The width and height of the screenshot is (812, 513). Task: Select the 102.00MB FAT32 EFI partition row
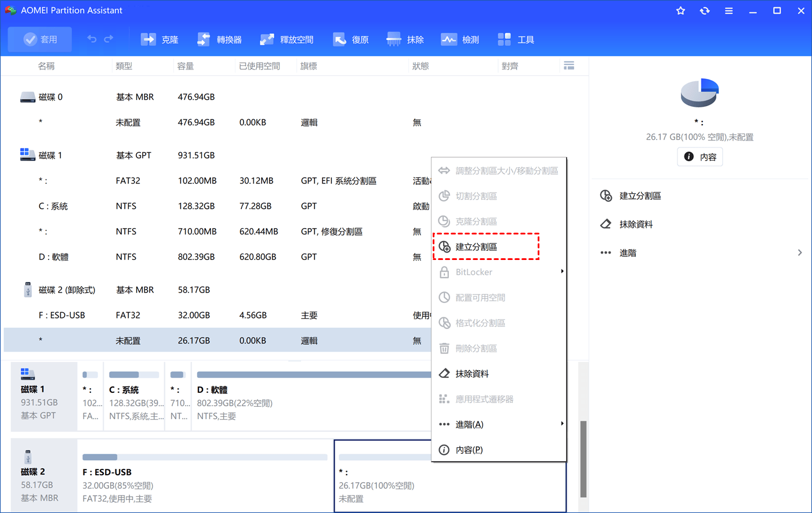217,180
